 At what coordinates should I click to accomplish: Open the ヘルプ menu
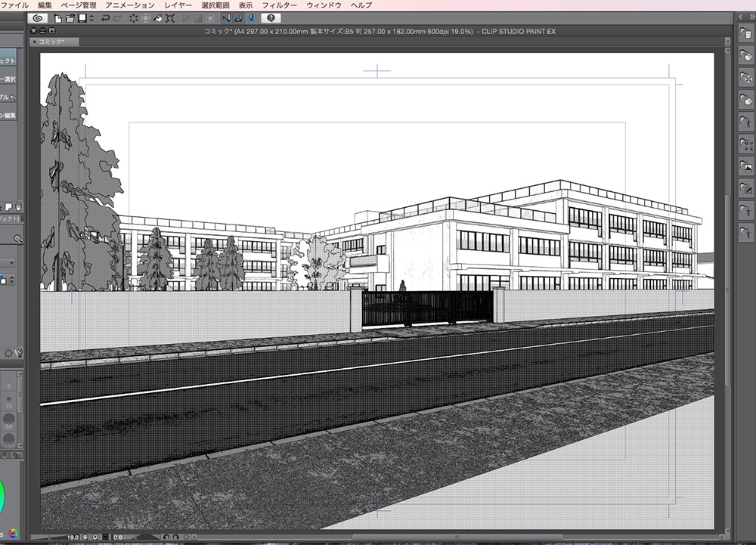click(361, 5)
